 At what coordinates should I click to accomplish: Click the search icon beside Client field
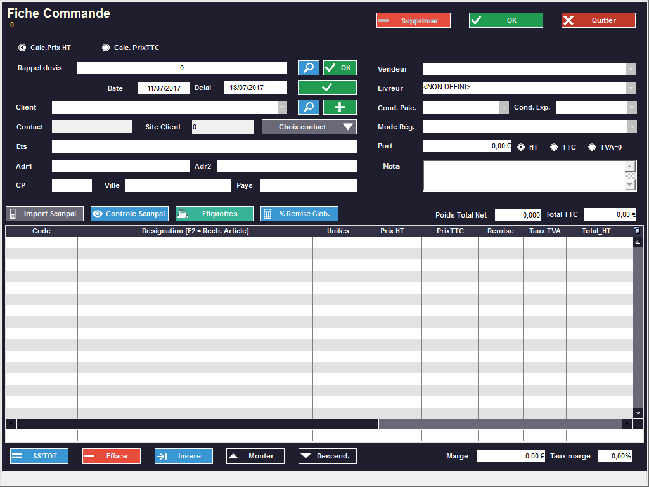[x=308, y=107]
